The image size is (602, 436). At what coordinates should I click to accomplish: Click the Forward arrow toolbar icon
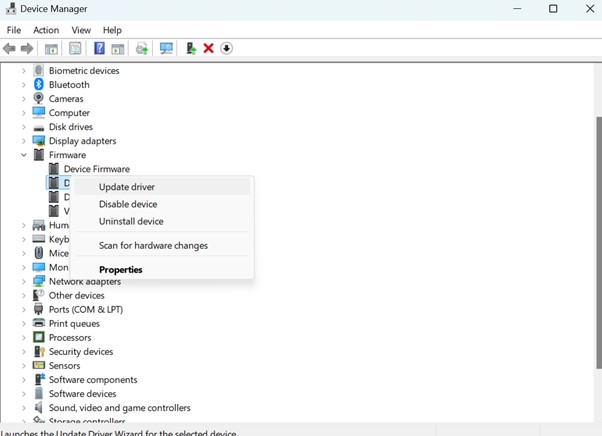tap(26, 48)
